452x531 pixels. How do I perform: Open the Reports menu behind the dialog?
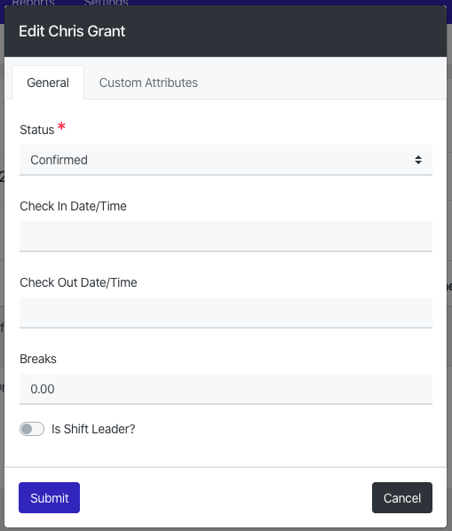point(33,3)
